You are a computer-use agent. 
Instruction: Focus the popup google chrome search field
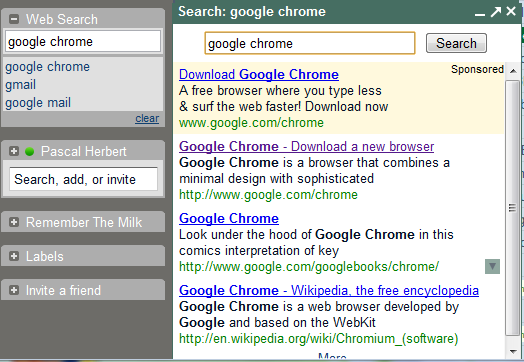[310, 43]
